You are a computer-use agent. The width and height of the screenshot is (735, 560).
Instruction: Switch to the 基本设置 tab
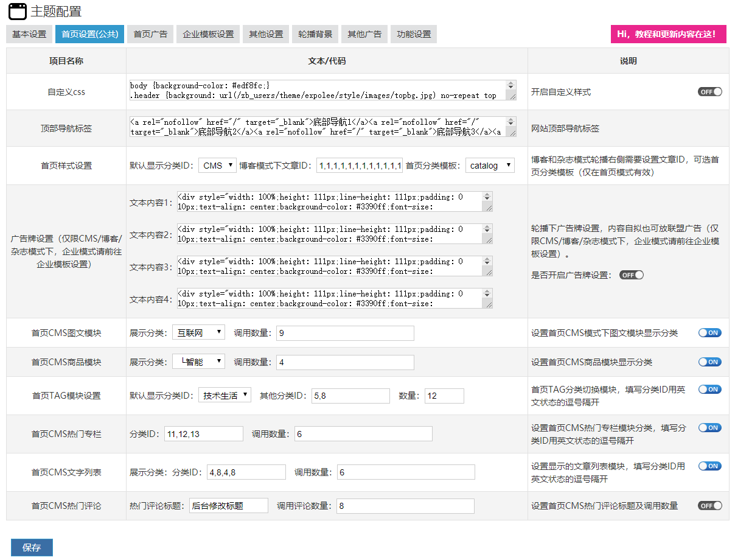point(29,34)
